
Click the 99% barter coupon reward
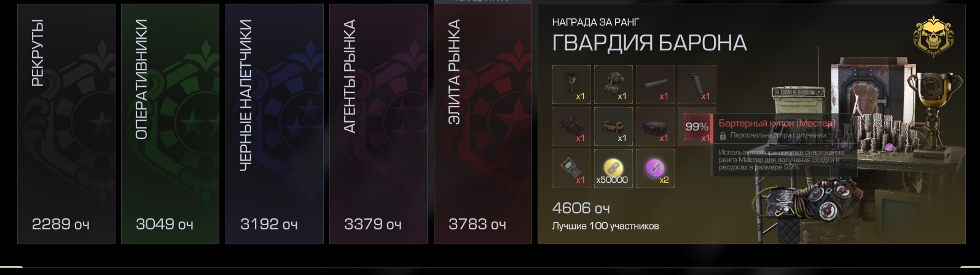click(x=697, y=126)
